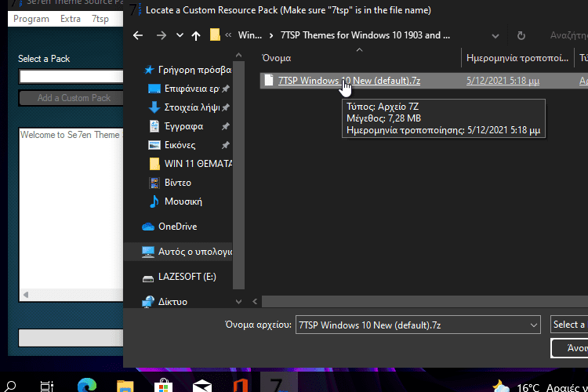Viewport: 588px width, 392px height.
Task: Click the 5/12/2021 5:18 μμ date cell
Action: (x=503, y=81)
